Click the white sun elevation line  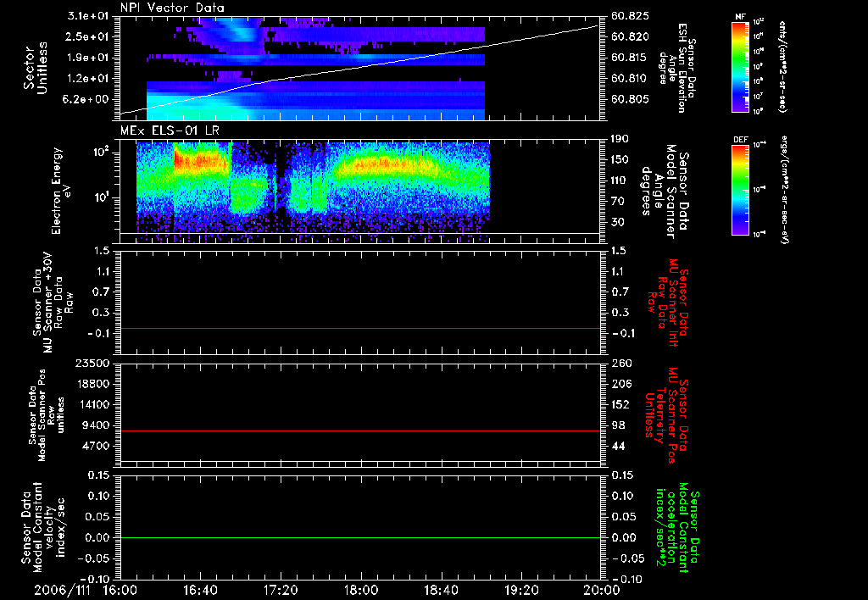point(359,66)
